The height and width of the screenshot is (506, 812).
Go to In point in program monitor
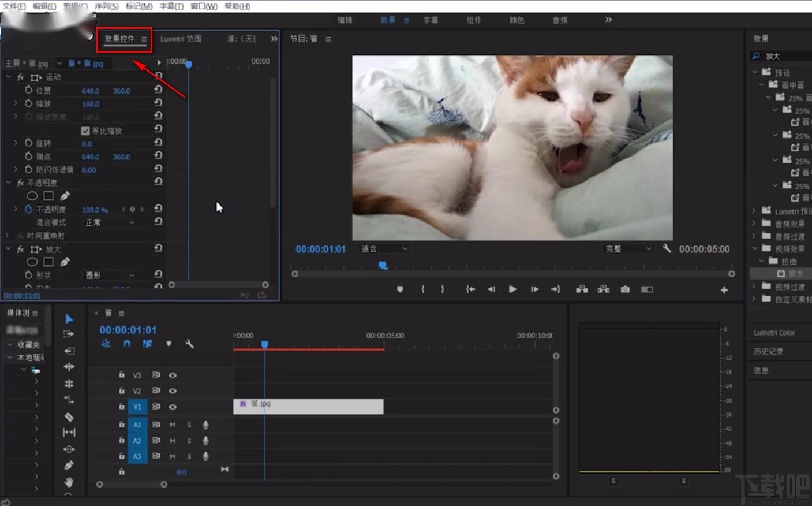(470, 289)
